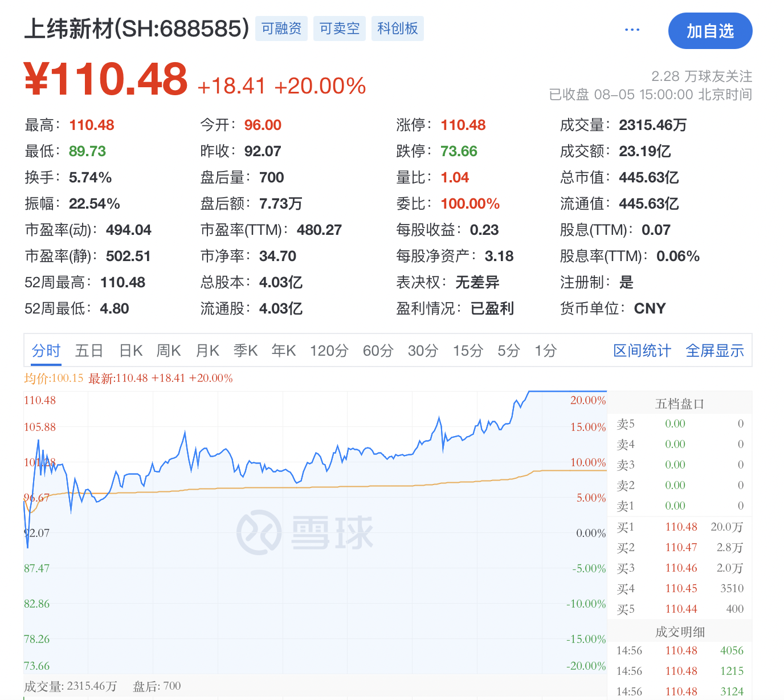Screen dimensions: 784x700
Task: Click the 买2 price 110.47 row
Action: pos(680,547)
